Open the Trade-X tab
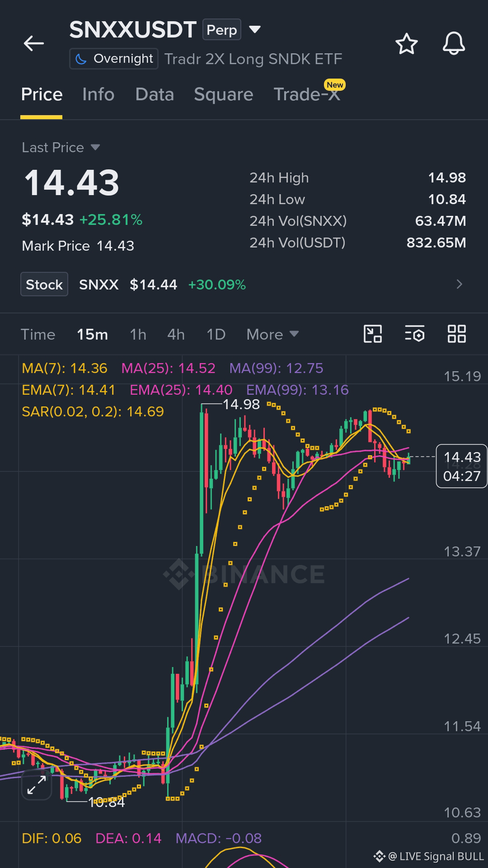The image size is (488, 868). pos(307,94)
